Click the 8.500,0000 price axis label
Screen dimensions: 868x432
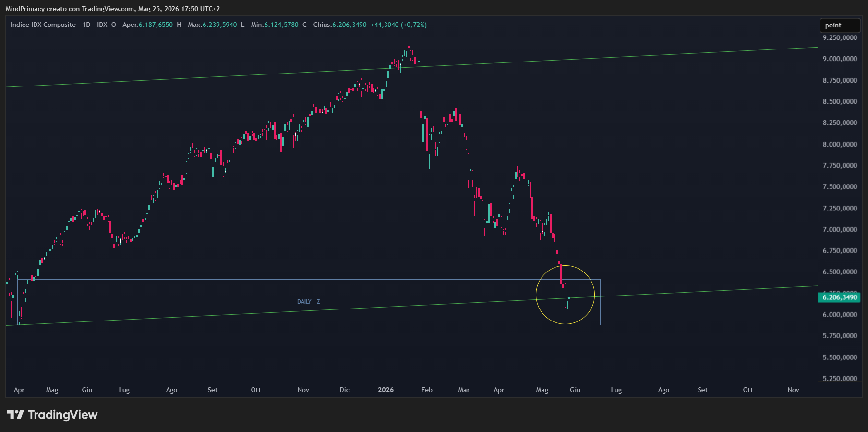840,101
